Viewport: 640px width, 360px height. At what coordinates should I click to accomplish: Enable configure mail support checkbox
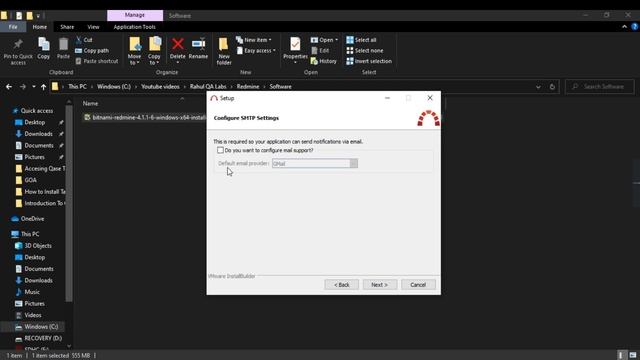click(x=220, y=150)
